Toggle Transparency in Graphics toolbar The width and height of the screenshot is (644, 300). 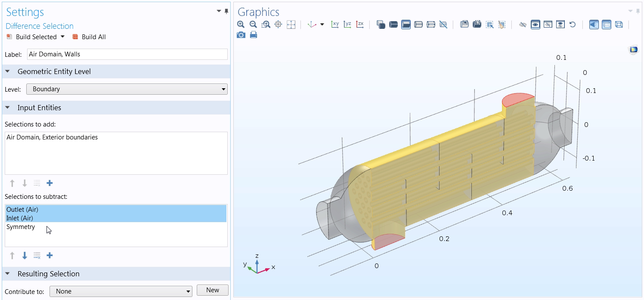[x=606, y=25]
